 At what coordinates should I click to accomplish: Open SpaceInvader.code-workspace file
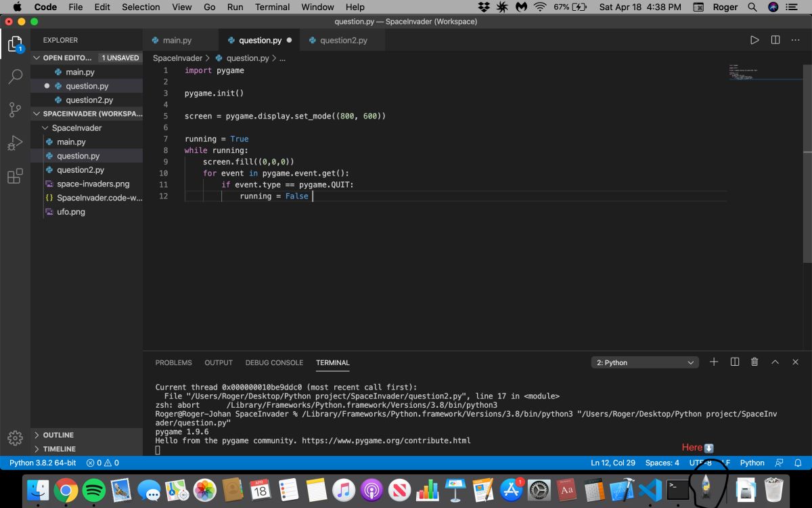tap(87, 198)
